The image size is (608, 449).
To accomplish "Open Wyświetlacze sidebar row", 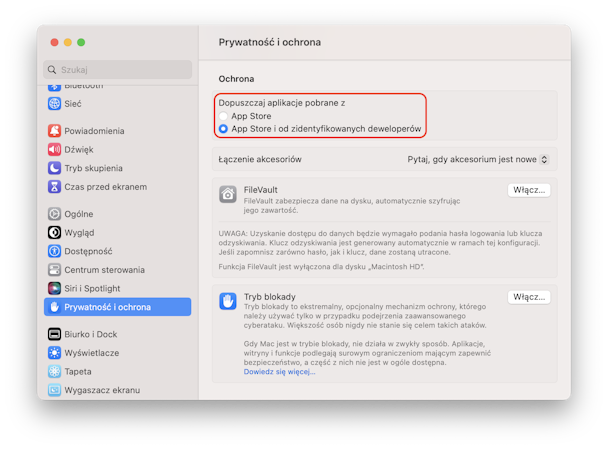I will [117, 352].
